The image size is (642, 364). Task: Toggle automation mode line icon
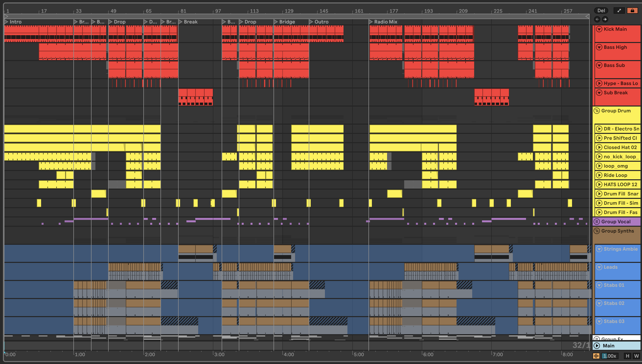[x=619, y=11]
